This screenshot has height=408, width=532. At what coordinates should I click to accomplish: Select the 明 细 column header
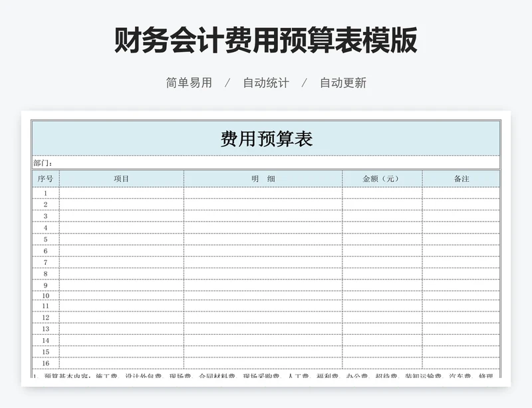click(x=263, y=178)
